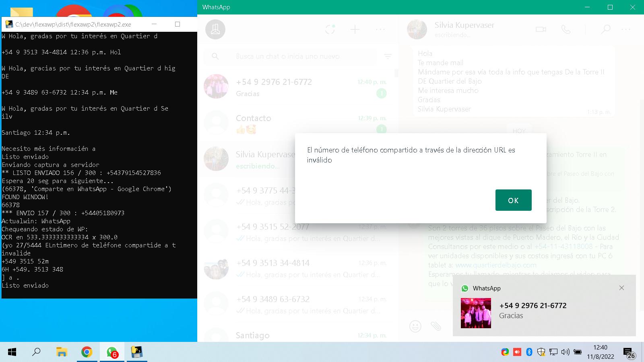Click Silvia Kupervaser header avatar
The width and height of the screenshot is (644, 362).
[x=417, y=29]
